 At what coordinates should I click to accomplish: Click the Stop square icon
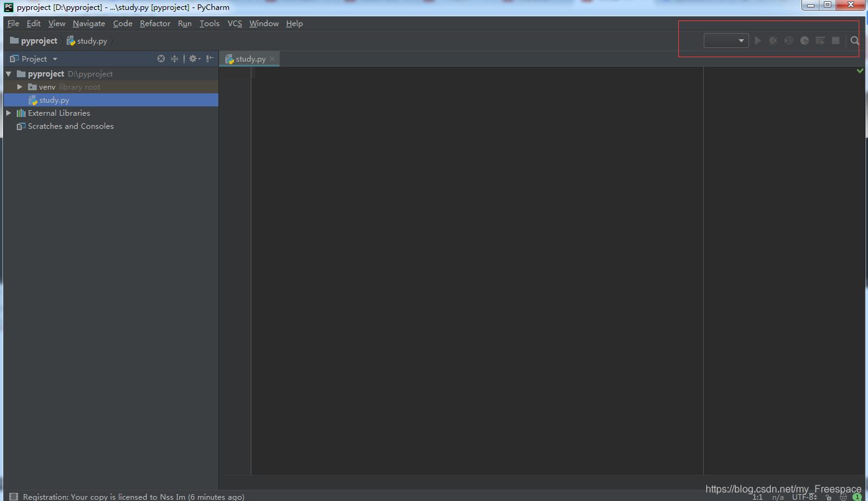(x=836, y=40)
